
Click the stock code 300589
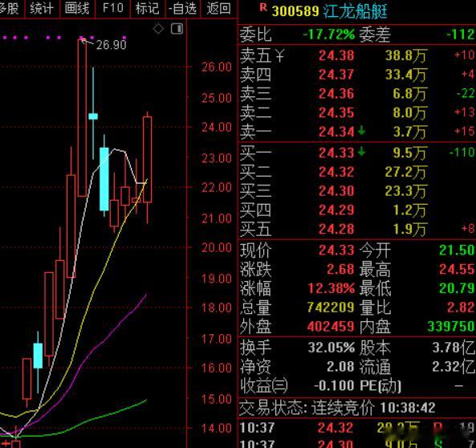[x=295, y=12]
